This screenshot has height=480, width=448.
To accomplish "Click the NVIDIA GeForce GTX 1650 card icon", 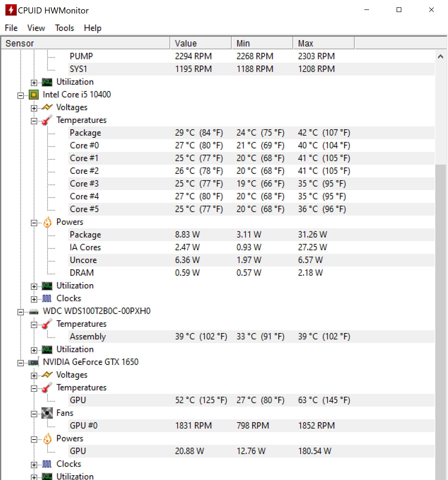I will coord(34,362).
